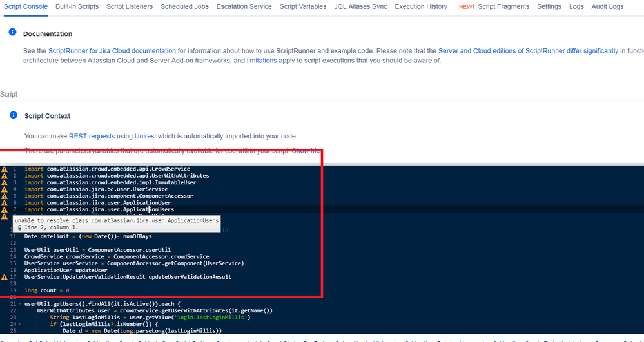The width and height of the screenshot is (644, 342).
Task: Open Server and Cloud editions differ link
Action: click(x=528, y=51)
